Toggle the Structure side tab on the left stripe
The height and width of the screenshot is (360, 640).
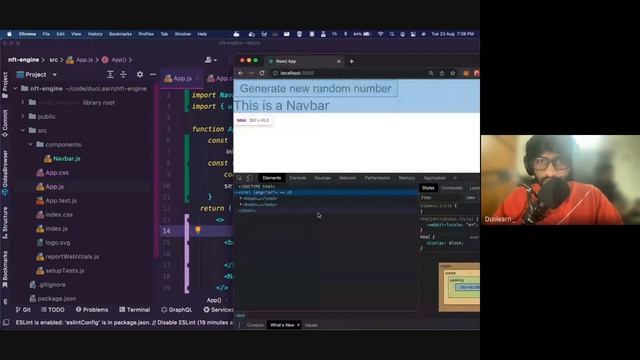(5, 222)
